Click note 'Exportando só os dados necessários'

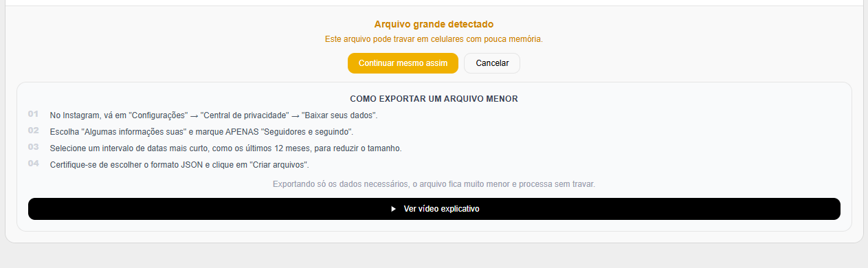[434, 184]
